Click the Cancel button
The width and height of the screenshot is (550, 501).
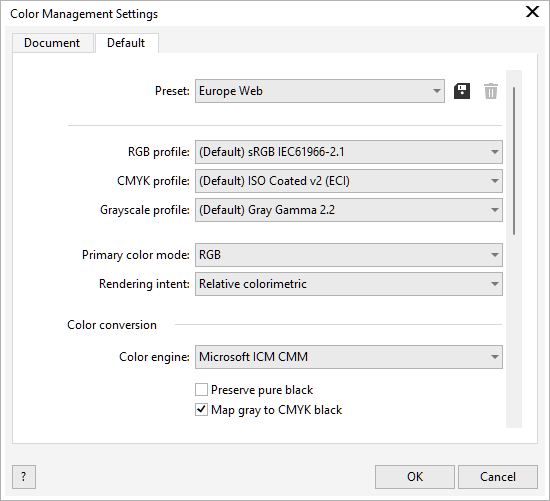click(498, 477)
